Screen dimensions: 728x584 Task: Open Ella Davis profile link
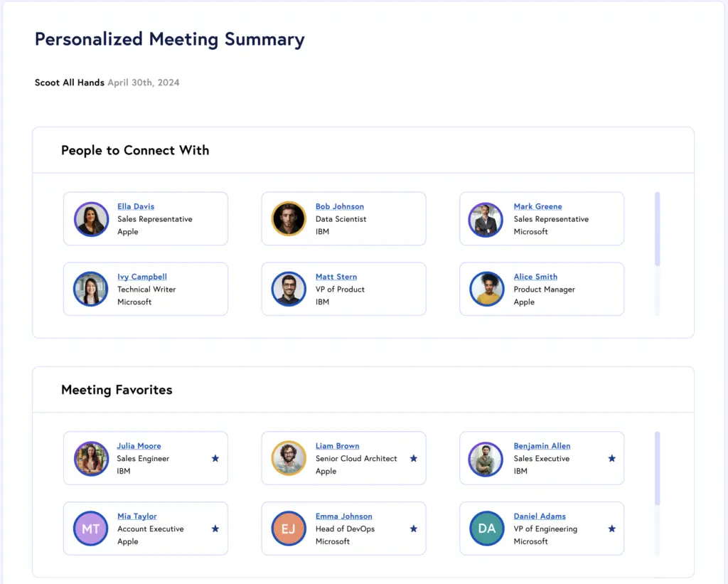click(136, 206)
